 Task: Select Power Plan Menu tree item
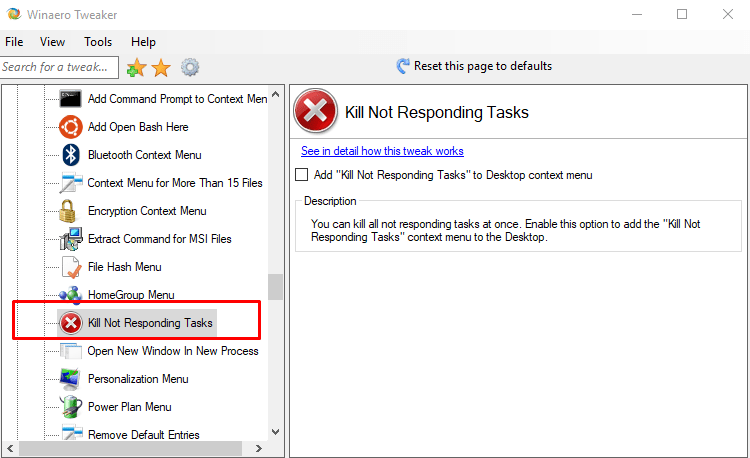(130, 407)
